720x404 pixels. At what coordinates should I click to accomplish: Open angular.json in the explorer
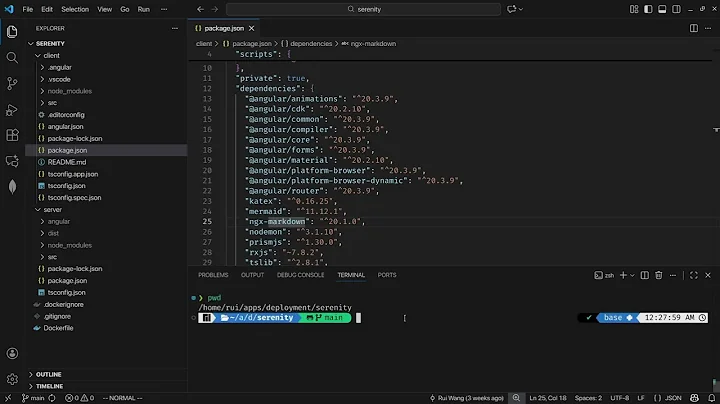point(65,127)
